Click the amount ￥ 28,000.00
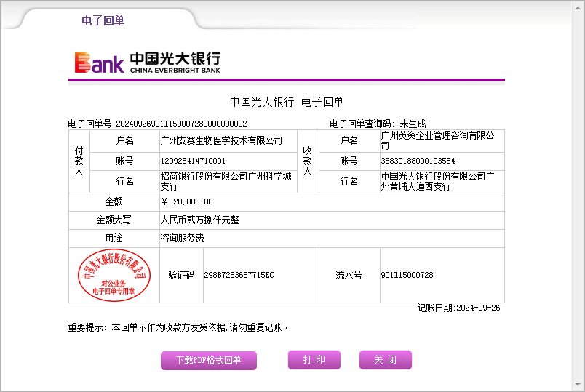The width and height of the screenshot is (585, 392). tap(187, 201)
